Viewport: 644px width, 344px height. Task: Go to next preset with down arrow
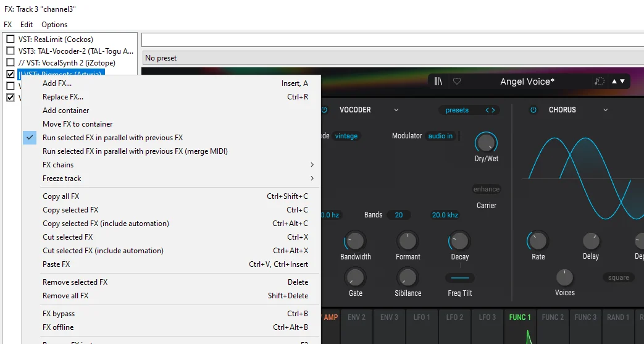point(622,82)
